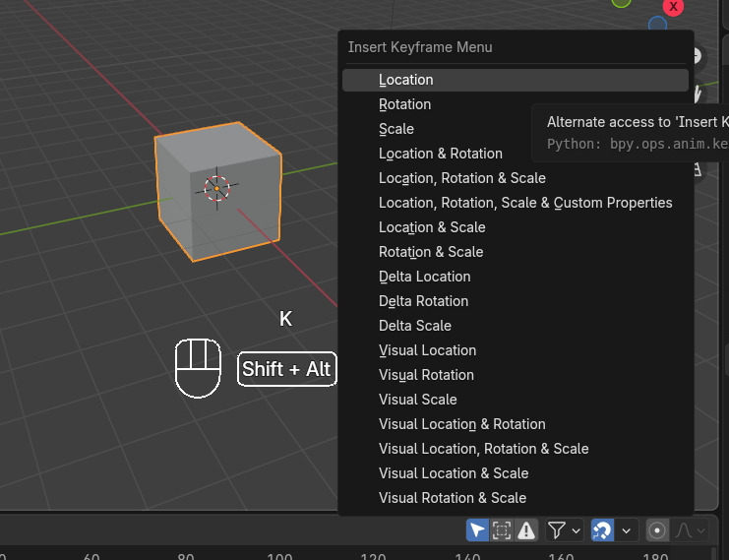Toggle Only Show Errors warning icon
Viewport: 729px width, 560px height.
526,530
